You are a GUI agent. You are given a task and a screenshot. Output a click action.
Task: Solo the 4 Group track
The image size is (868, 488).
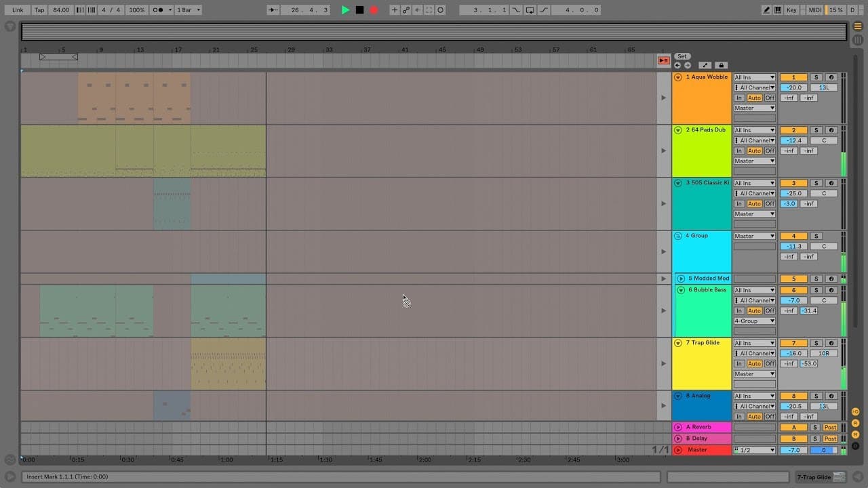(816, 236)
